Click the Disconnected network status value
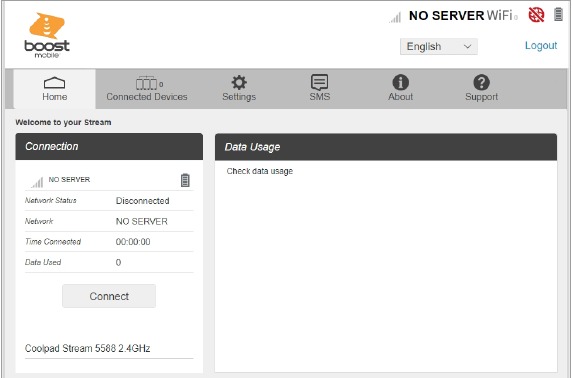The height and width of the screenshot is (378, 572). tap(143, 201)
